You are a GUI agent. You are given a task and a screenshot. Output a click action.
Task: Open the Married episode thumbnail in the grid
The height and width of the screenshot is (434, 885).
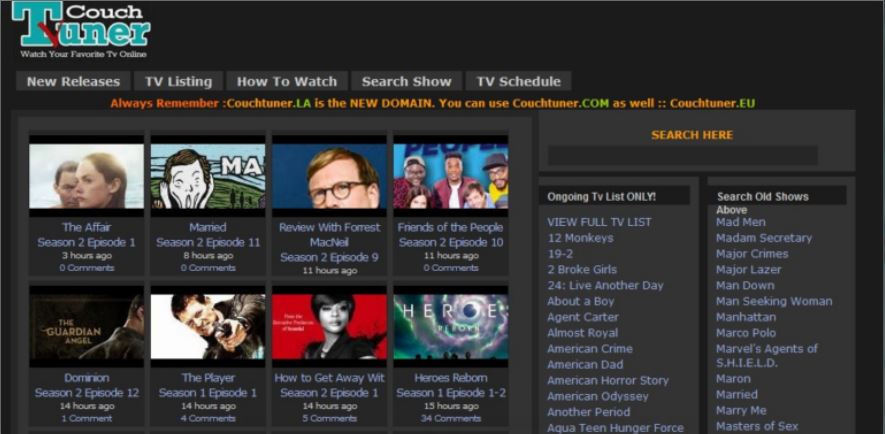[208, 176]
